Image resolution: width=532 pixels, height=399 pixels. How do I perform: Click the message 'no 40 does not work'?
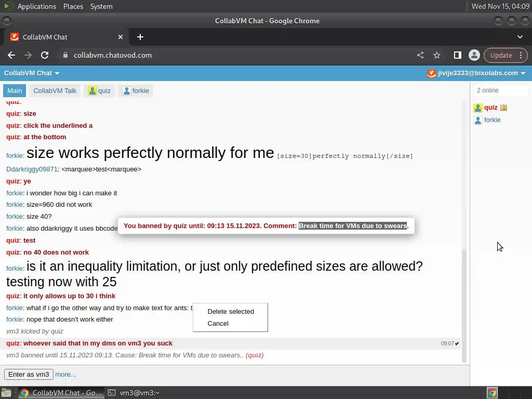(x=56, y=252)
